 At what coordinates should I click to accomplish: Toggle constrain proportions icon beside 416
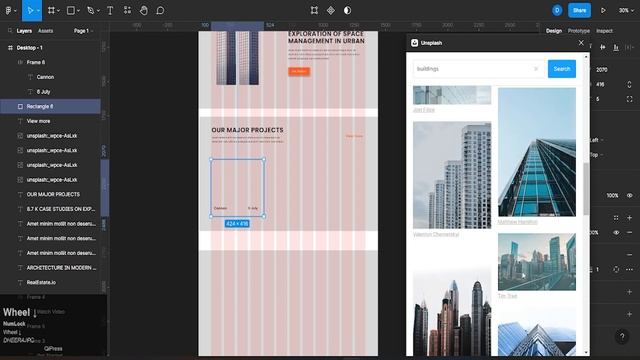coord(629,84)
